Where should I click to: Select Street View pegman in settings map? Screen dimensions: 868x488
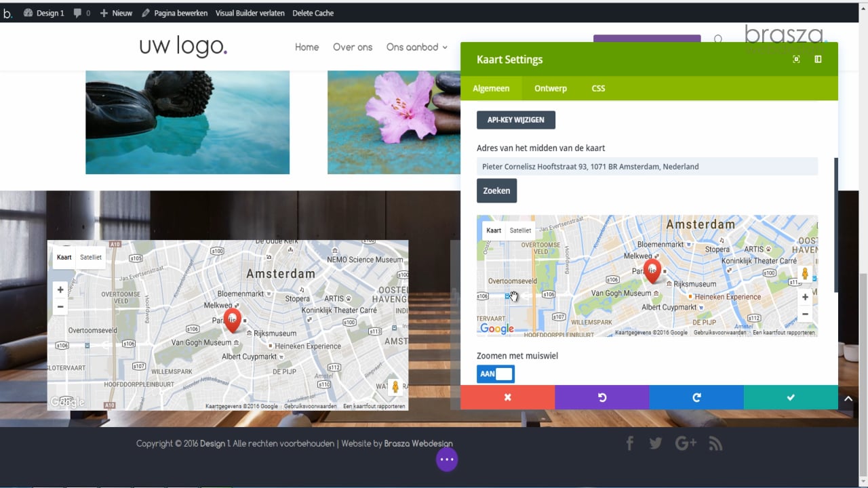805,274
